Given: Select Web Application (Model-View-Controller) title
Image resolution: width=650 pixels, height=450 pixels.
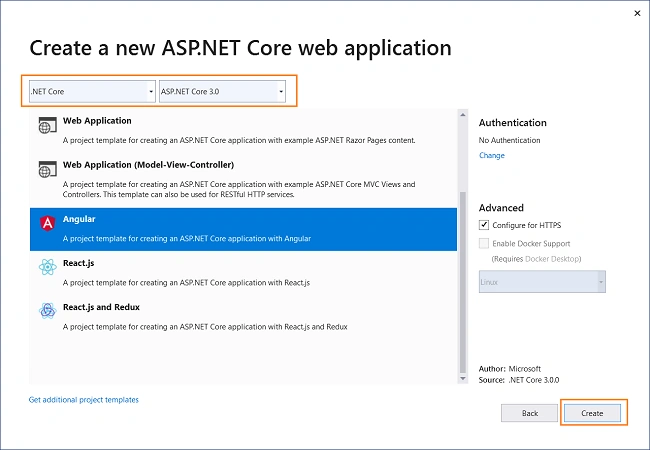Looking at the screenshot, I should pos(148,165).
